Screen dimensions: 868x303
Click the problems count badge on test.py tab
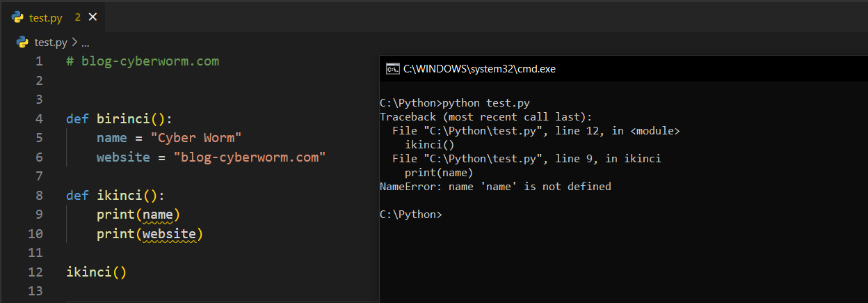point(78,17)
